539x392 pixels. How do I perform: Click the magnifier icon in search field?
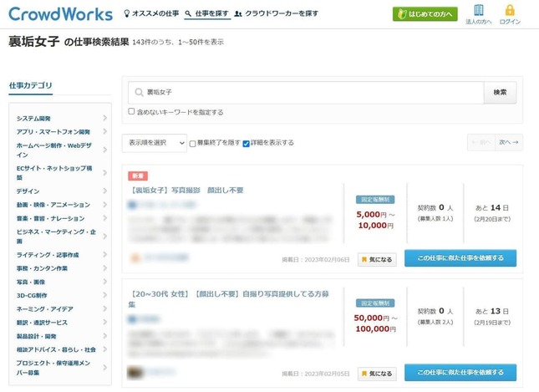139,92
